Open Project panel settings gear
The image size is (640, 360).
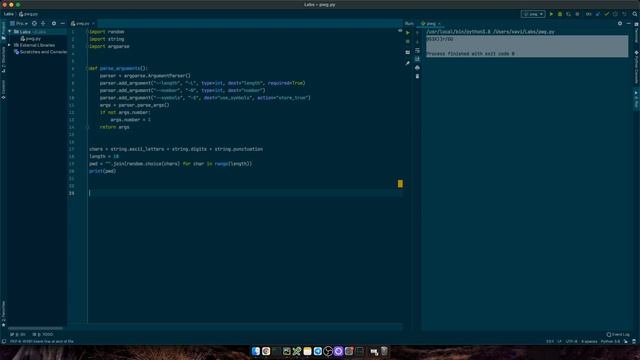(x=54, y=24)
